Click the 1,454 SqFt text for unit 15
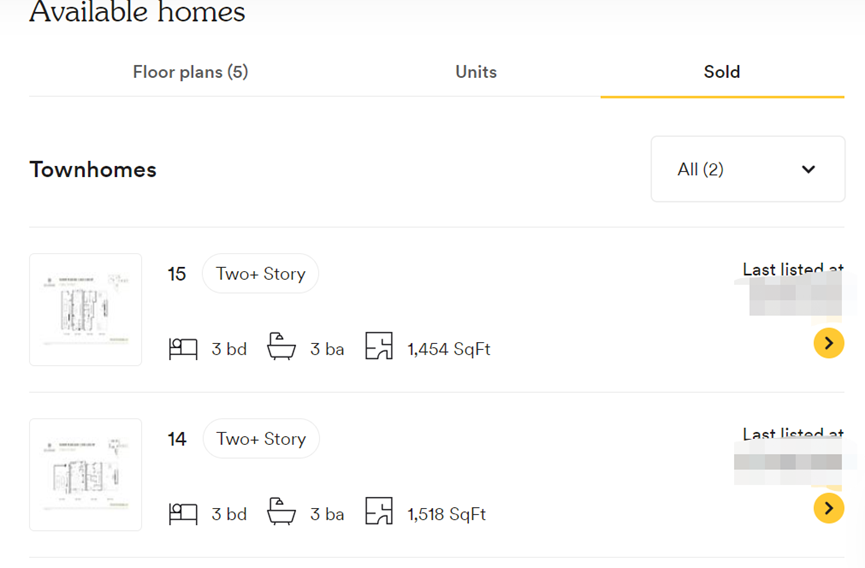 tap(449, 349)
